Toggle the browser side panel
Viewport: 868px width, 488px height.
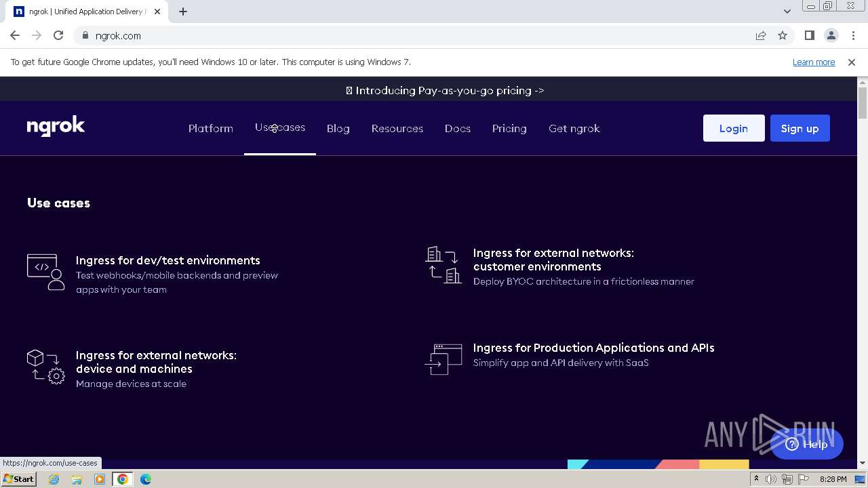pyautogui.click(x=809, y=35)
